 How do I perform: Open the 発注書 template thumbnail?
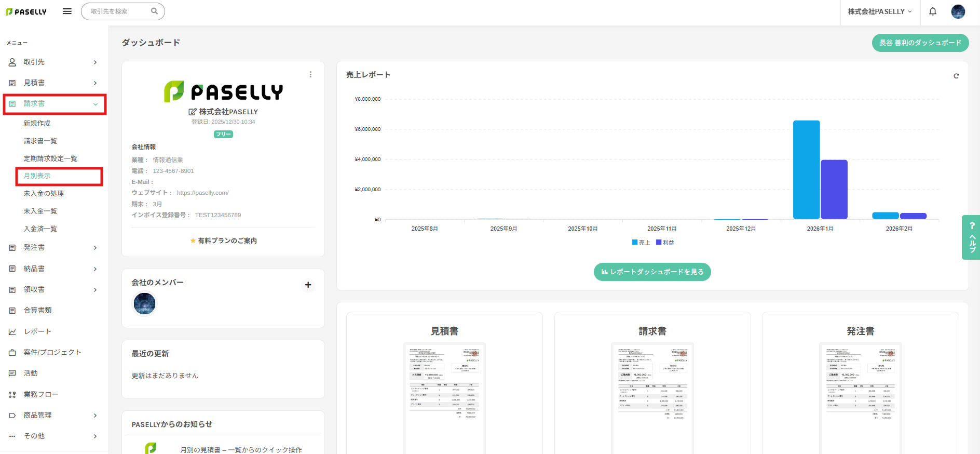pyautogui.click(x=861, y=398)
